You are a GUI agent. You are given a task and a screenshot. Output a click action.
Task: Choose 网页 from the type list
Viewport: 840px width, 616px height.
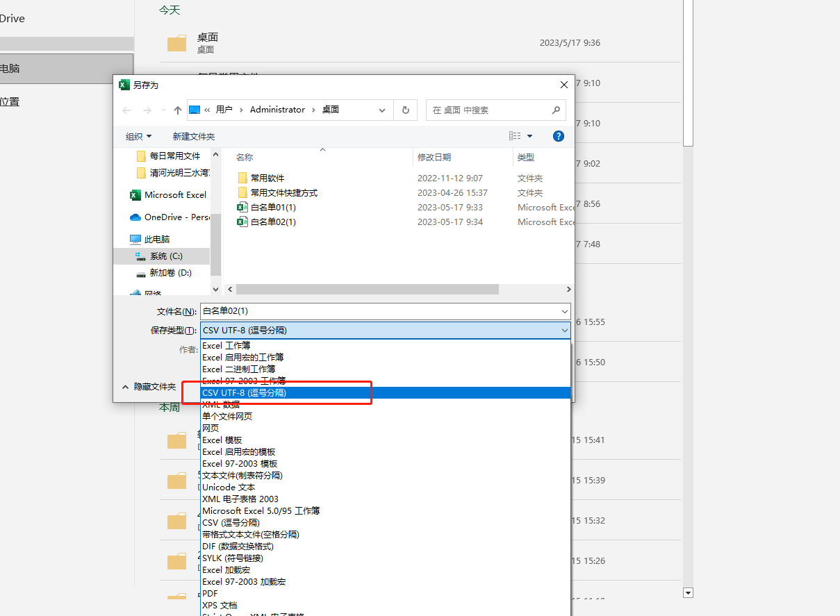[386, 428]
